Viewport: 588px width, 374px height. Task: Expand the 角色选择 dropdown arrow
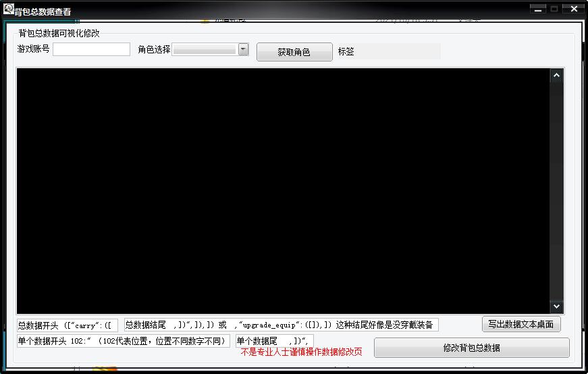click(x=243, y=49)
